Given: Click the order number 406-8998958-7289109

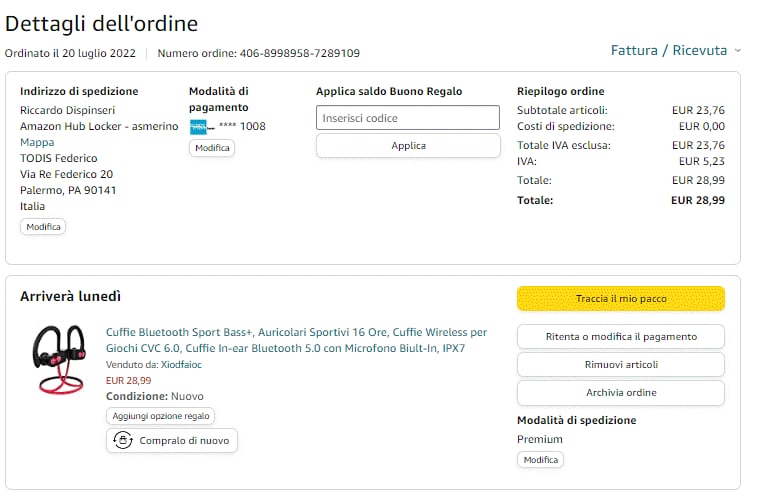Looking at the screenshot, I should (300, 53).
